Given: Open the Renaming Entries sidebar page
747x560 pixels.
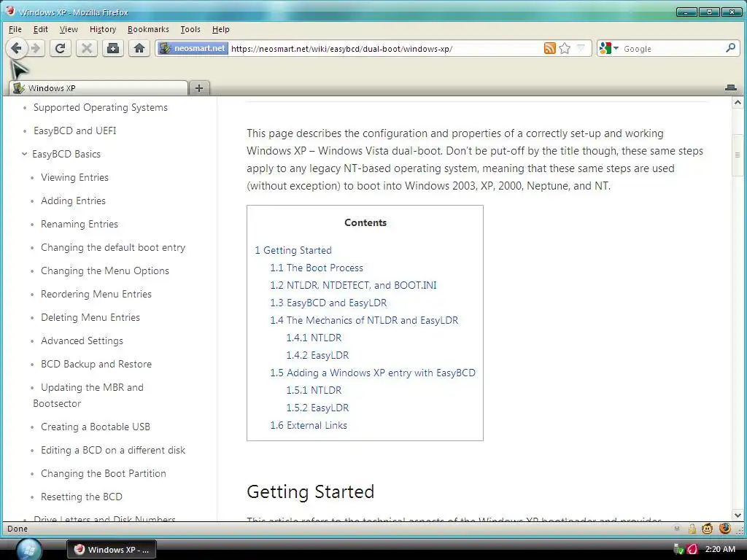Looking at the screenshot, I should click(80, 224).
